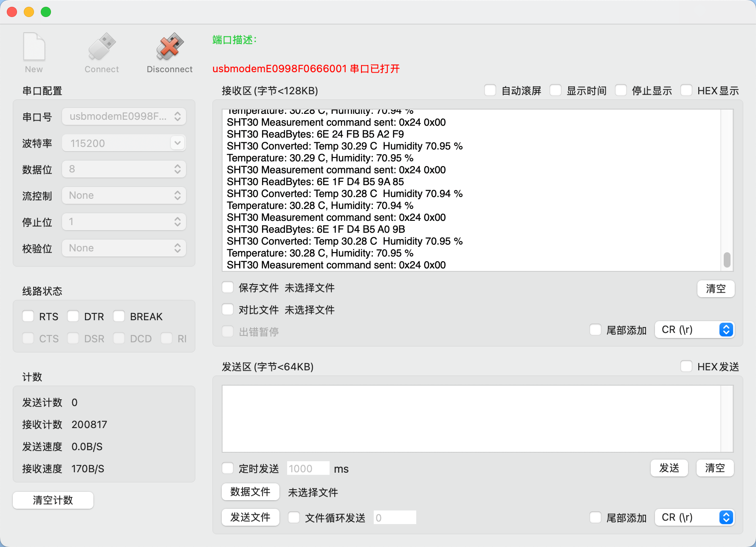
Task: Click the 发送 send button
Action: click(x=669, y=468)
